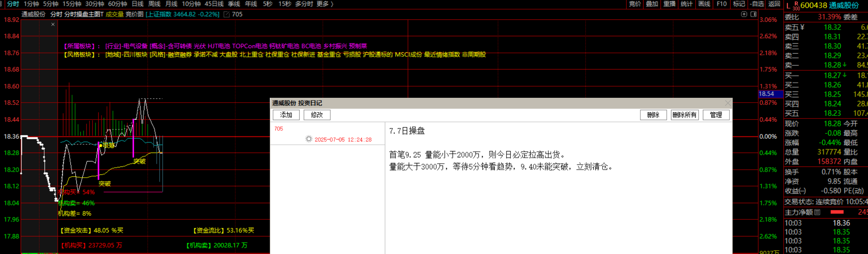Click the 买一 price 18.27

click(832, 75)
